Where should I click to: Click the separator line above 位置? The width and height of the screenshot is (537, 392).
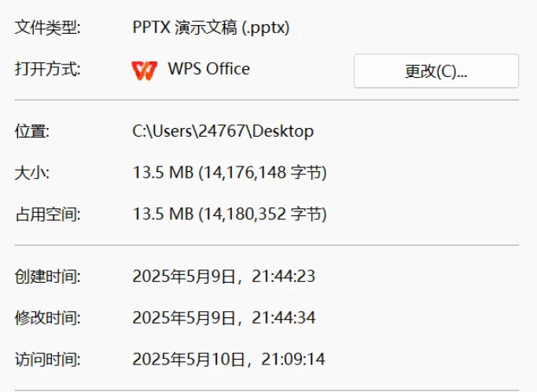coord(267,101)
